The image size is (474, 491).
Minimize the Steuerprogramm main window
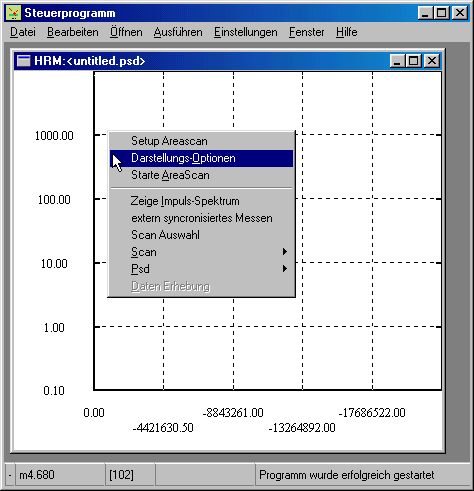[426, 13]
